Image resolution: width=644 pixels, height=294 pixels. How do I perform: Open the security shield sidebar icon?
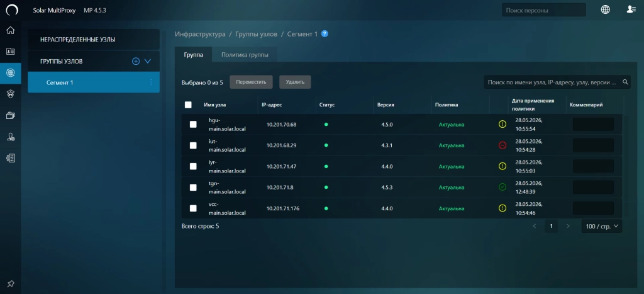coord(11,94)
